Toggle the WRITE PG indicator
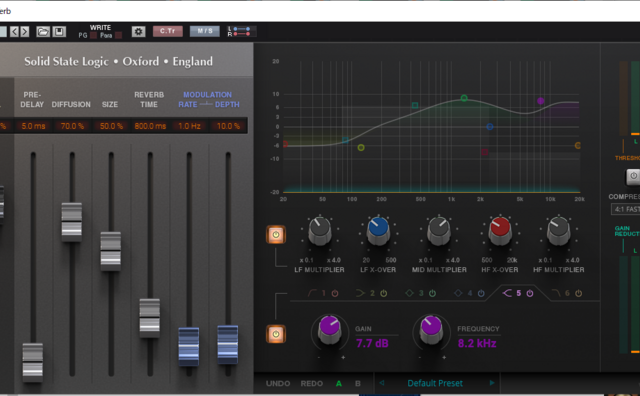Viewport: 640px width, 396px height. (93, 36)
